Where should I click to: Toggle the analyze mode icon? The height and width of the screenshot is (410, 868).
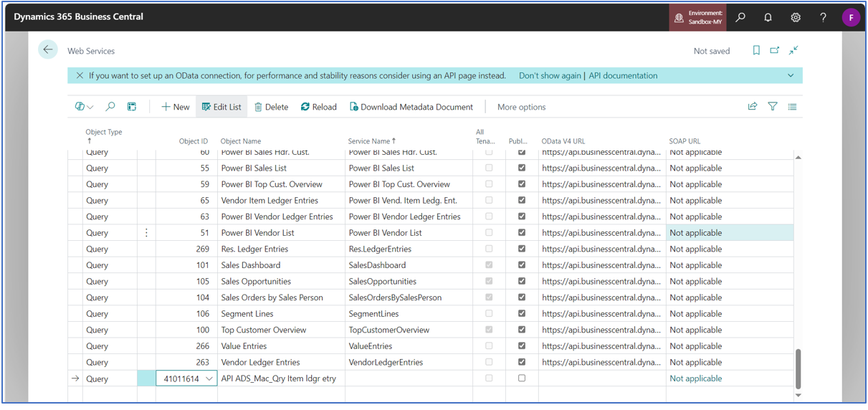pos(132,107)
